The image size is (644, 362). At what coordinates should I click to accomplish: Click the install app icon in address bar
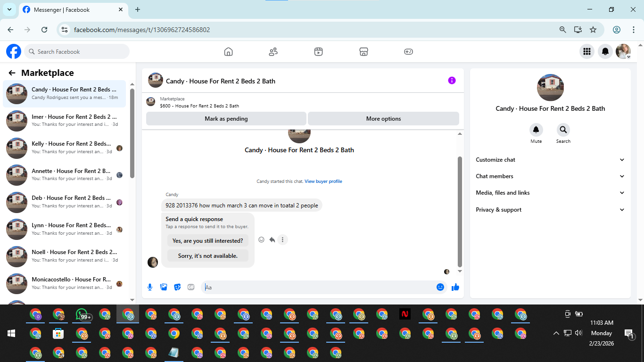coord(578,30)
